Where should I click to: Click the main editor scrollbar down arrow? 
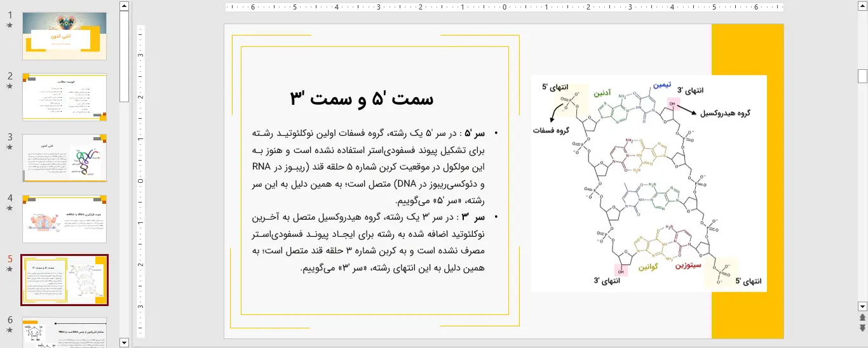point(862,306)
